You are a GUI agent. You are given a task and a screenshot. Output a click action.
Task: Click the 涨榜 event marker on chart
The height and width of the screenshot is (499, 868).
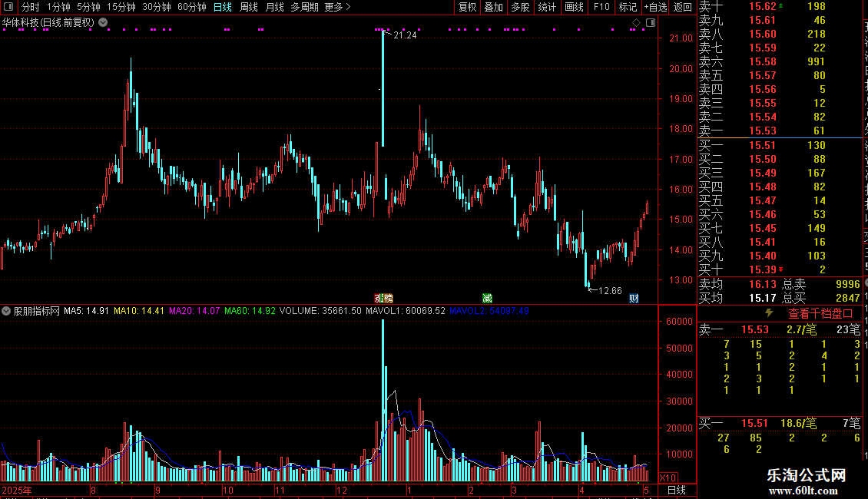coord(383,298)
